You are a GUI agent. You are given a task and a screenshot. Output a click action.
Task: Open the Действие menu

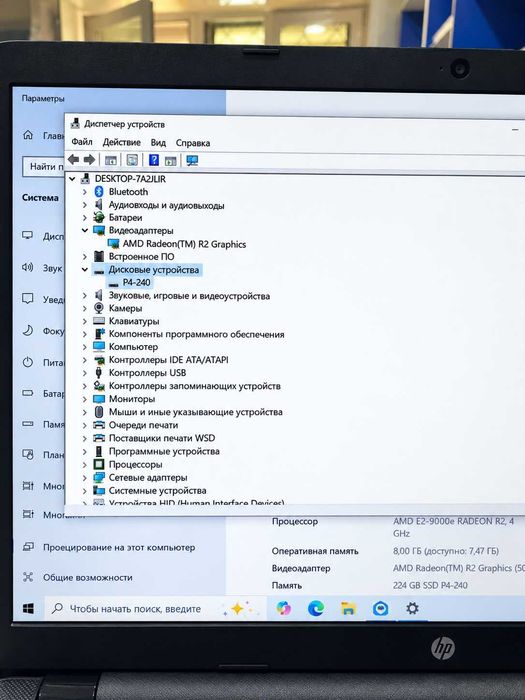121,142
